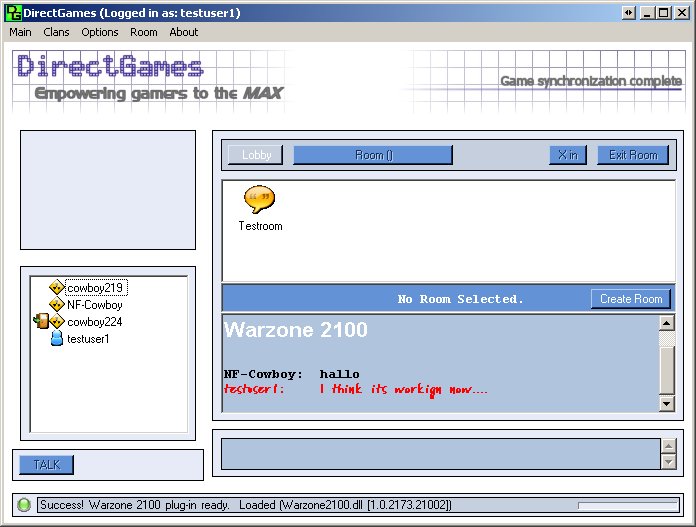The width and height of the screenshot is (696, 527).
Task: Click the green status light icon
Action: tap(24, 505)
